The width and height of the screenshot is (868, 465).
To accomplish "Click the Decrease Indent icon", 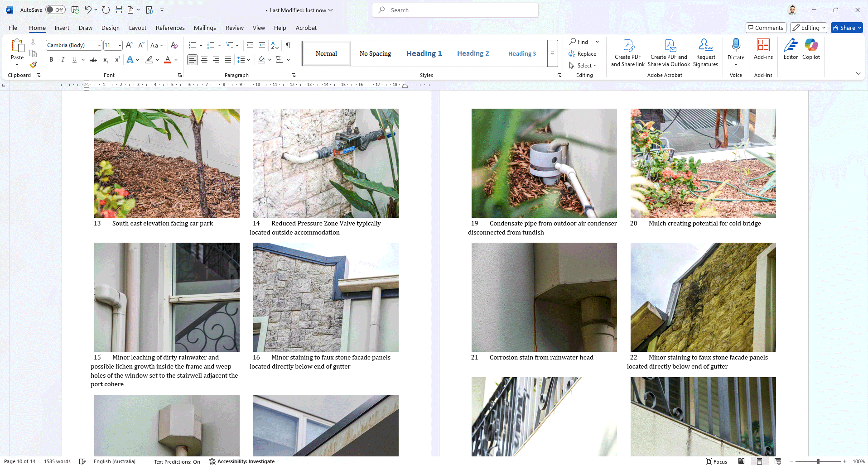I will [x=250, y=45].
